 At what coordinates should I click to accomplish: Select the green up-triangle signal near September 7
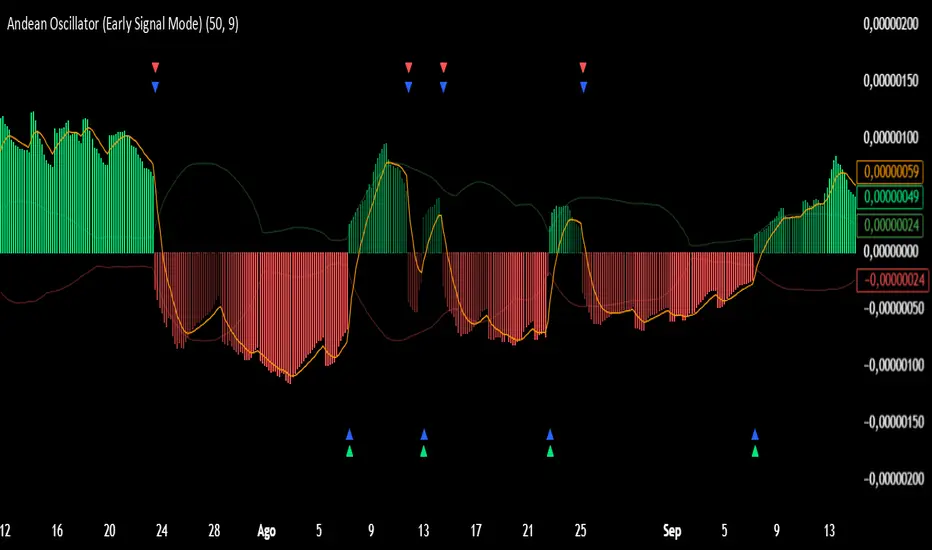755,451
